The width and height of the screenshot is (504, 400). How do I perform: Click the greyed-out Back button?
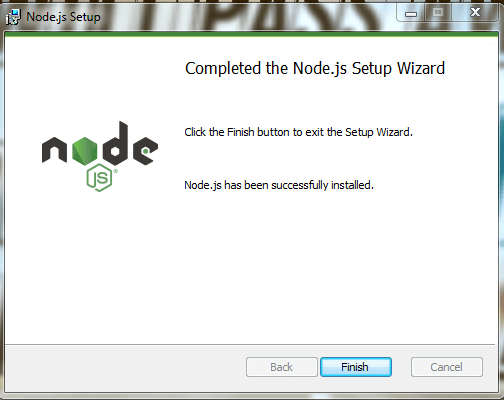(x=282, y=367)
